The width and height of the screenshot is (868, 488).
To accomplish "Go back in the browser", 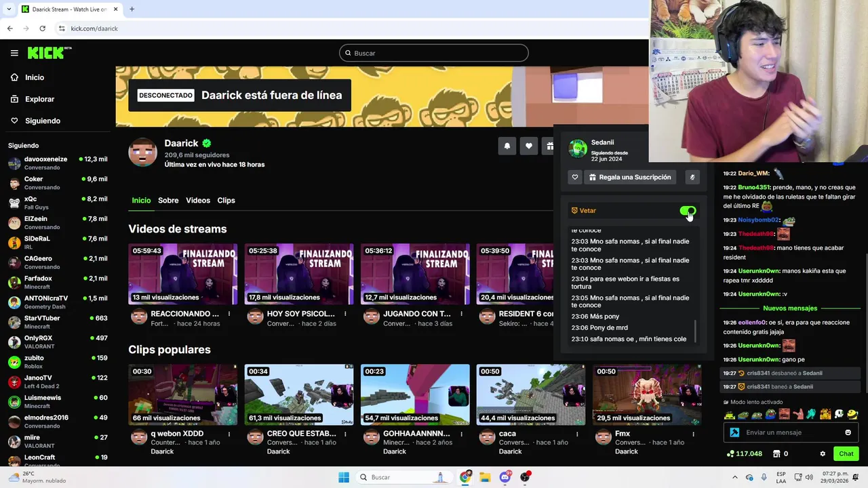I will tap(9, 28).
